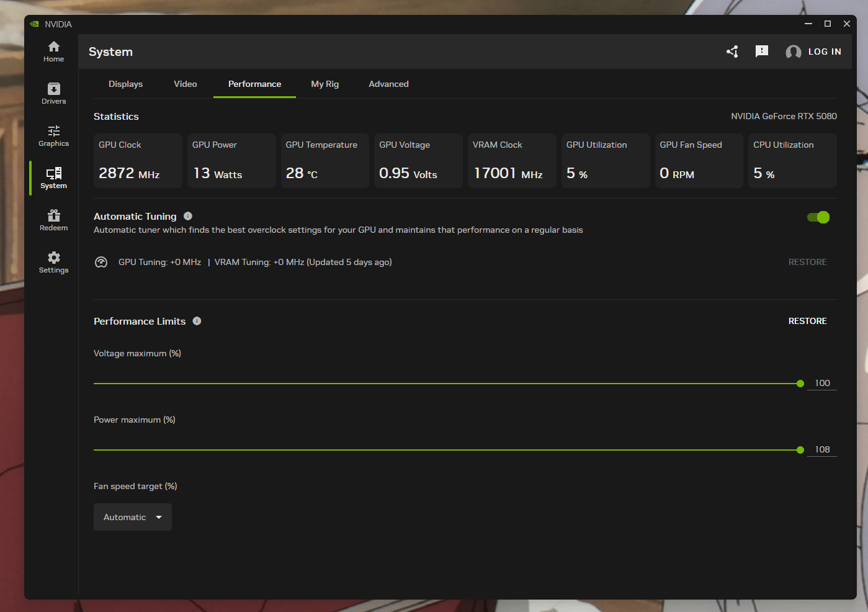Open Settings in the sidebar
This screenshot has width=868, height=612.
53,263
